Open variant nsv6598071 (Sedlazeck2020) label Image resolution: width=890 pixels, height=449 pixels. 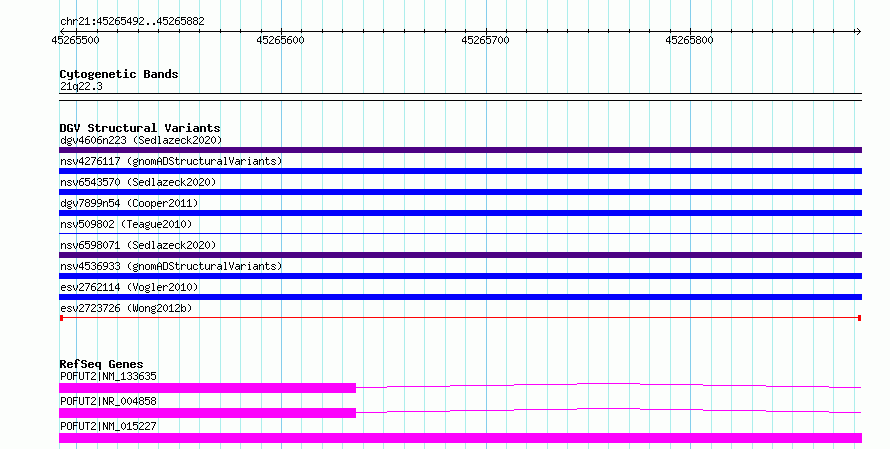pos(138,245)
